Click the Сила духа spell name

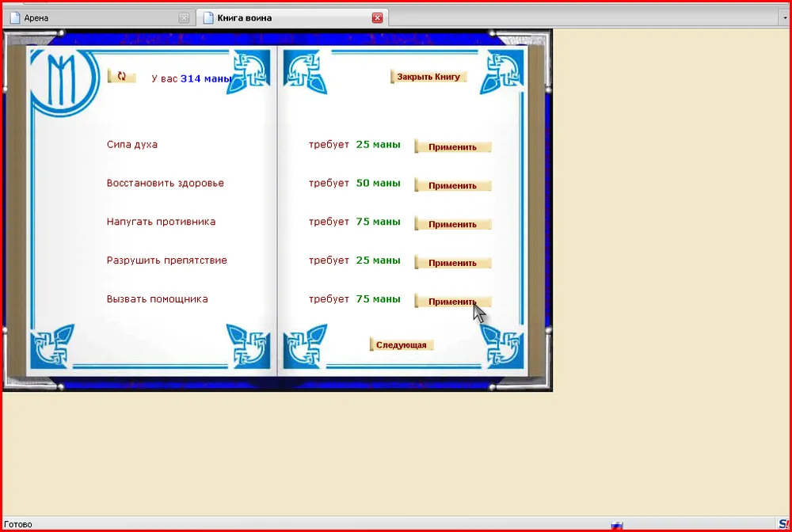click(131, 144)
